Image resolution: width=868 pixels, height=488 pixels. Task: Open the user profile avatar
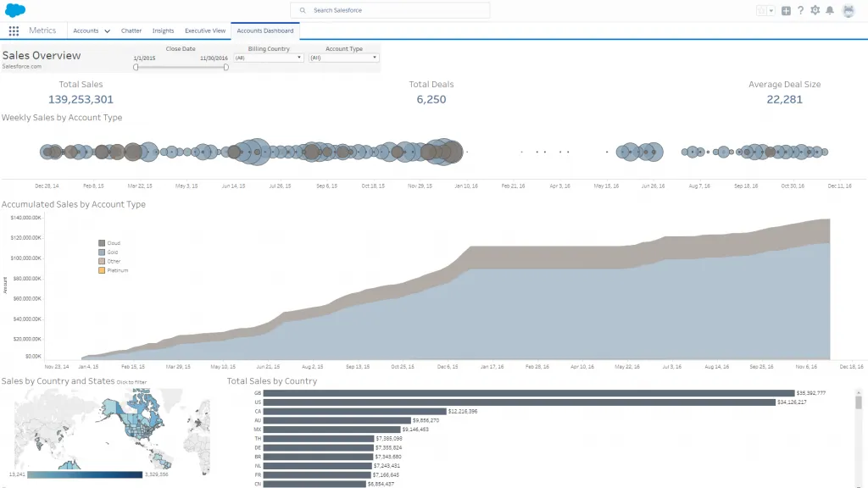pyautogui.click(x=849, y=10)
